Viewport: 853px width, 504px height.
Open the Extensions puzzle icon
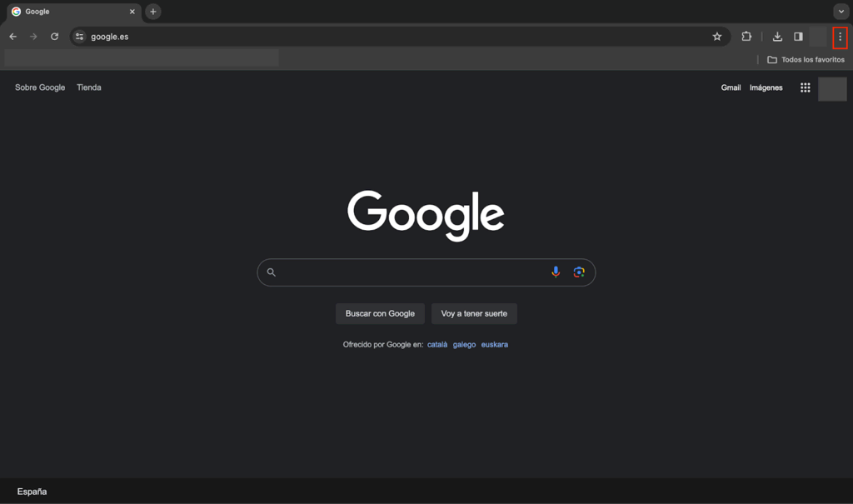click(x=746, y=37)
